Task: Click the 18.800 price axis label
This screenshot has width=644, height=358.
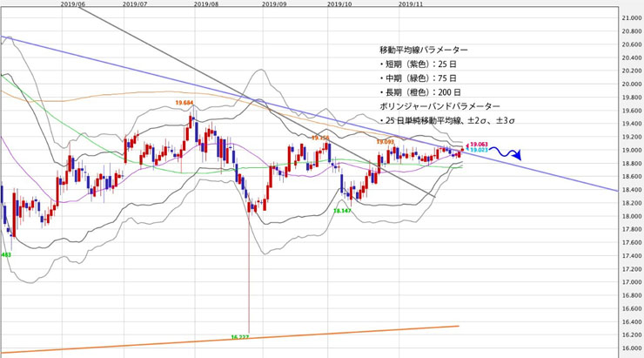Action: 632,163
